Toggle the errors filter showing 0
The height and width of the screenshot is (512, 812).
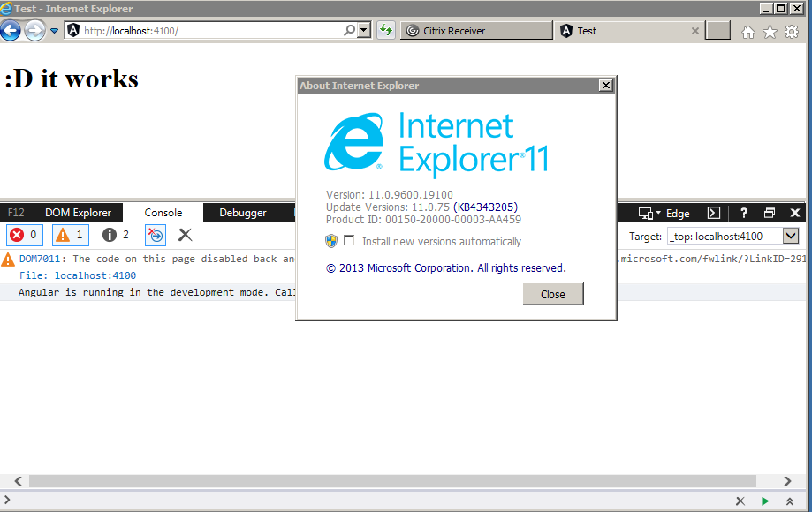(25, 235)
